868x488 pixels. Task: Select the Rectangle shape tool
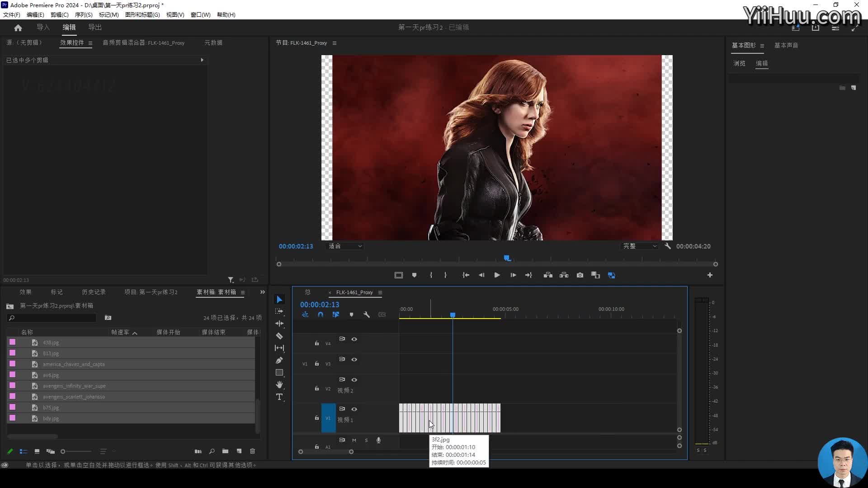tap(279, 372)
